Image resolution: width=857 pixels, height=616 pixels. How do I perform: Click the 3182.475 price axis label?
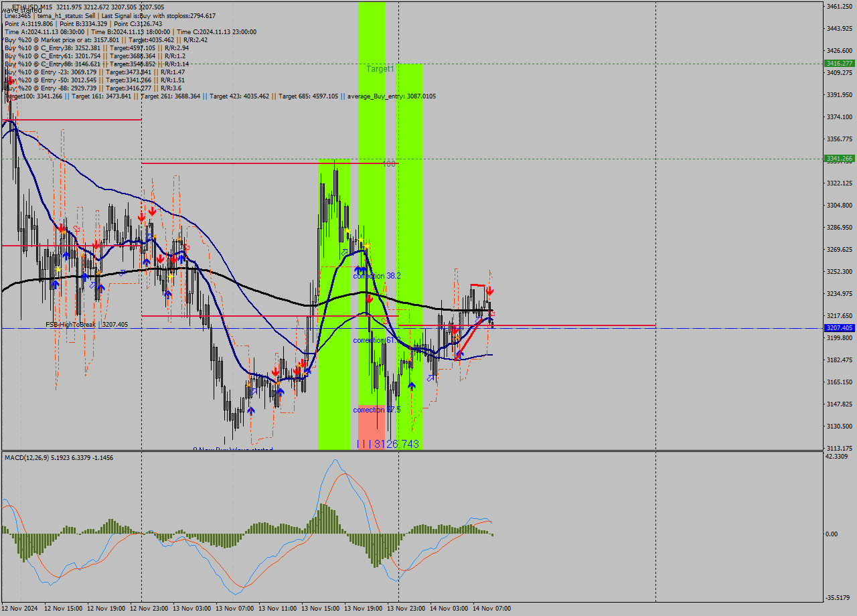coord(840,360)
